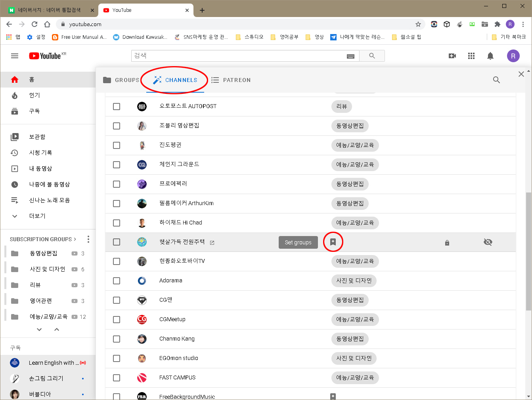The image size is (532, 400).
Task: Open the YouTube hamburger guide menu
Action: click(x=15, y=56)
